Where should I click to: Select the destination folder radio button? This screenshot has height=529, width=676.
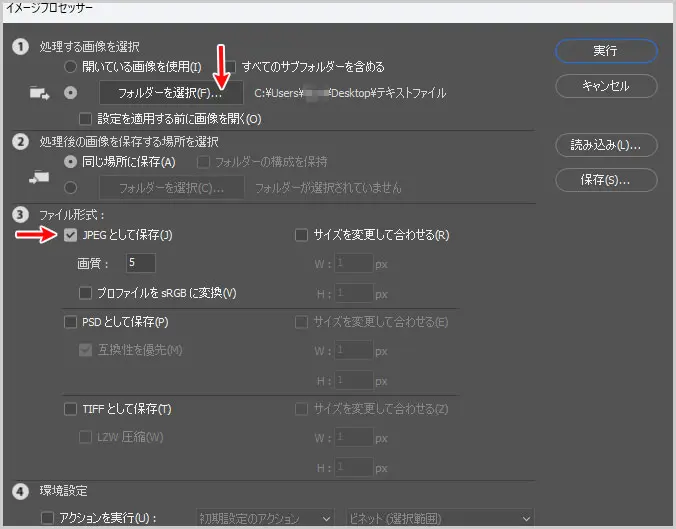(70, 188)
